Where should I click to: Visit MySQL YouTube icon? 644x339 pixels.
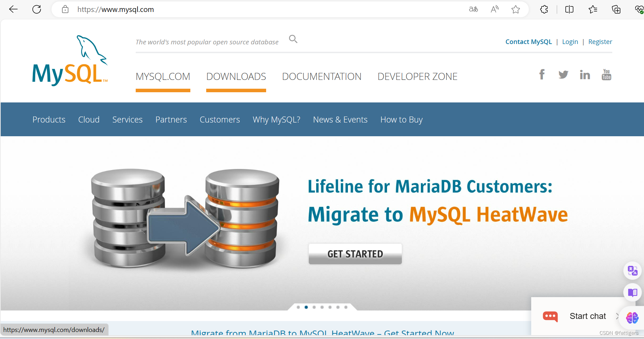[606, 74]
